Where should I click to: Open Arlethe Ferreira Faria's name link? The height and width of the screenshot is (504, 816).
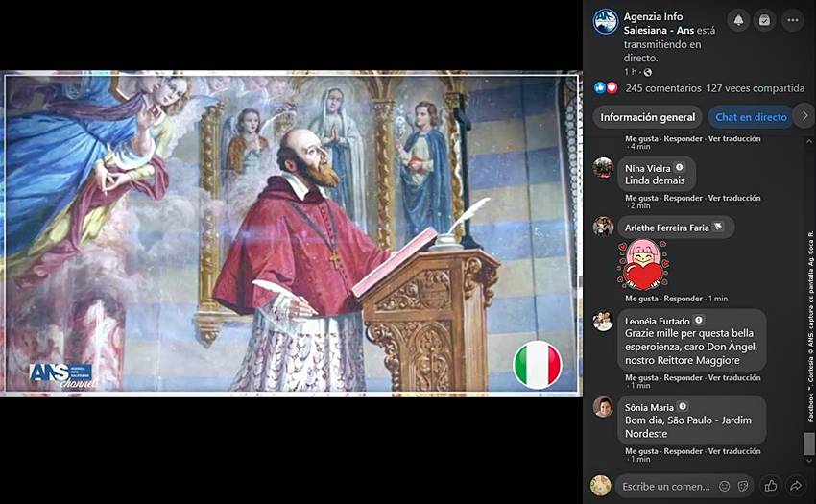click(x=666, y=228)
